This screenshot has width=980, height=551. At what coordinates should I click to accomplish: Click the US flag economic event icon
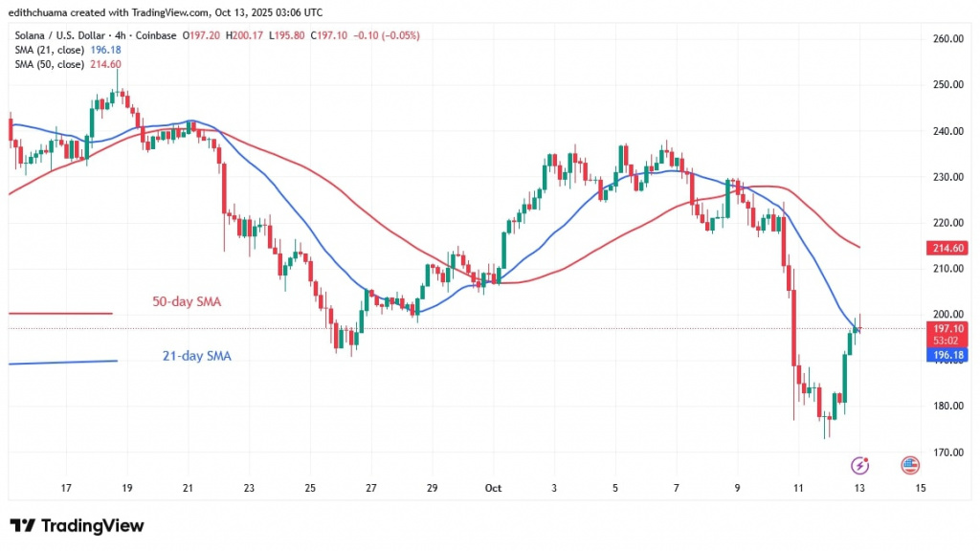coord(910,466)
